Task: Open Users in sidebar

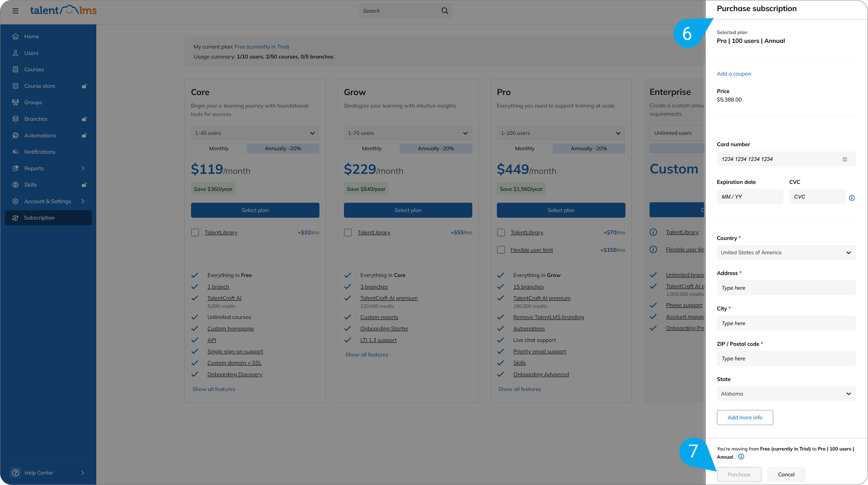Action: tap(48, 53)
